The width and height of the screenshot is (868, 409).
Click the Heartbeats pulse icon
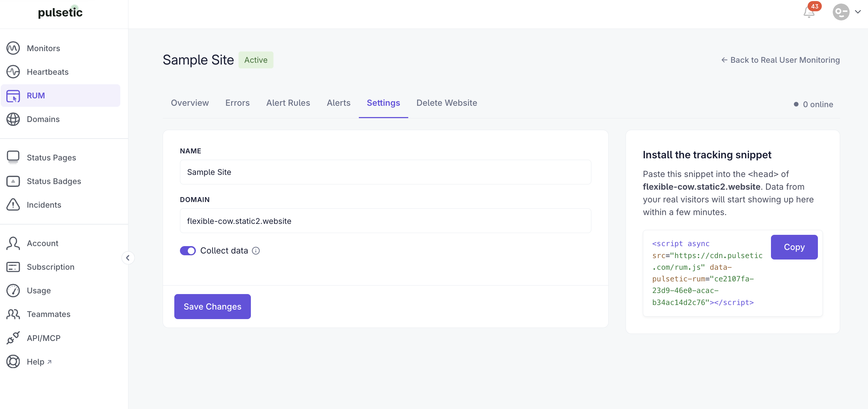(x=13, y=72)
